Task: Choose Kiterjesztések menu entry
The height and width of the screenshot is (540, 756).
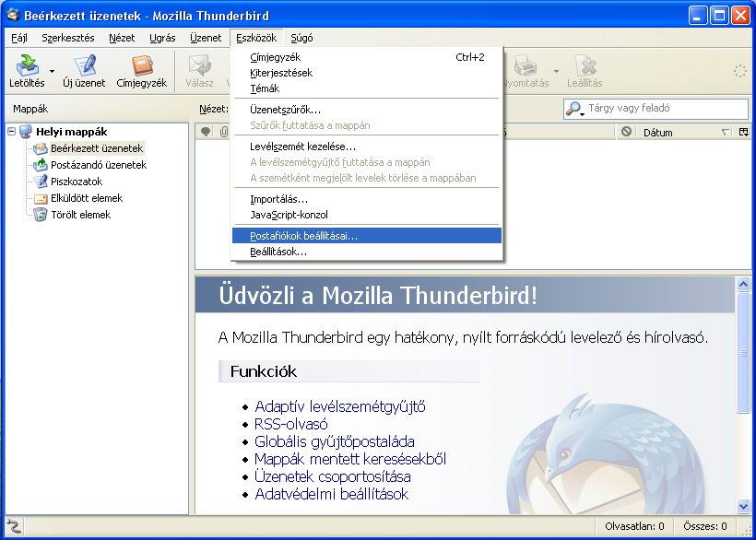Action: tap(367, 73)
